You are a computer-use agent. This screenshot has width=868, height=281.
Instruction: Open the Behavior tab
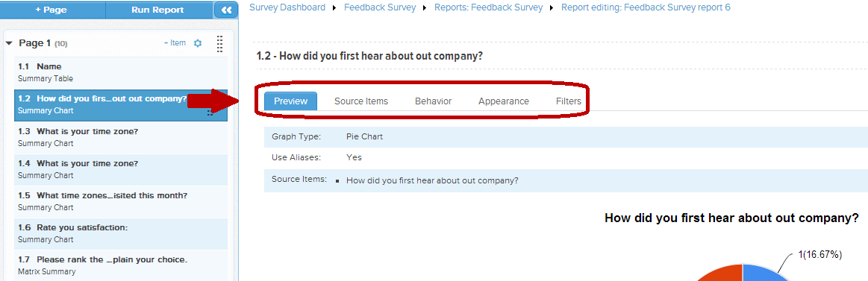tap(434, 101)
